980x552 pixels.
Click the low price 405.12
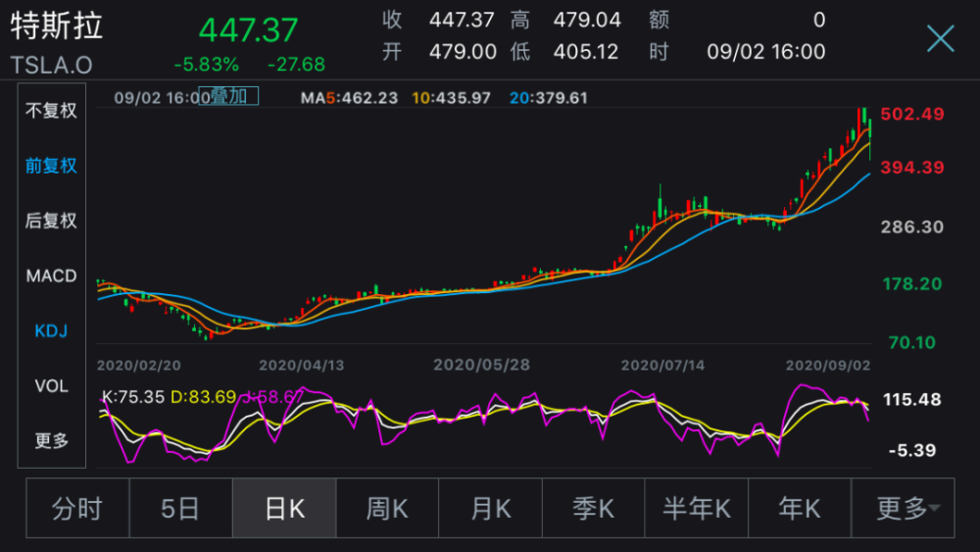click(586, 51)
